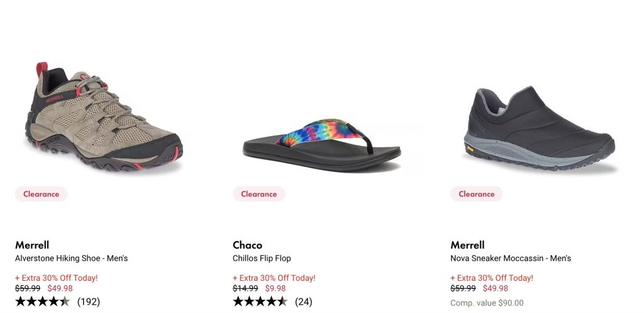Click the Comp. value $90.00 text
The image size is (644, 313).
point(487,303)
